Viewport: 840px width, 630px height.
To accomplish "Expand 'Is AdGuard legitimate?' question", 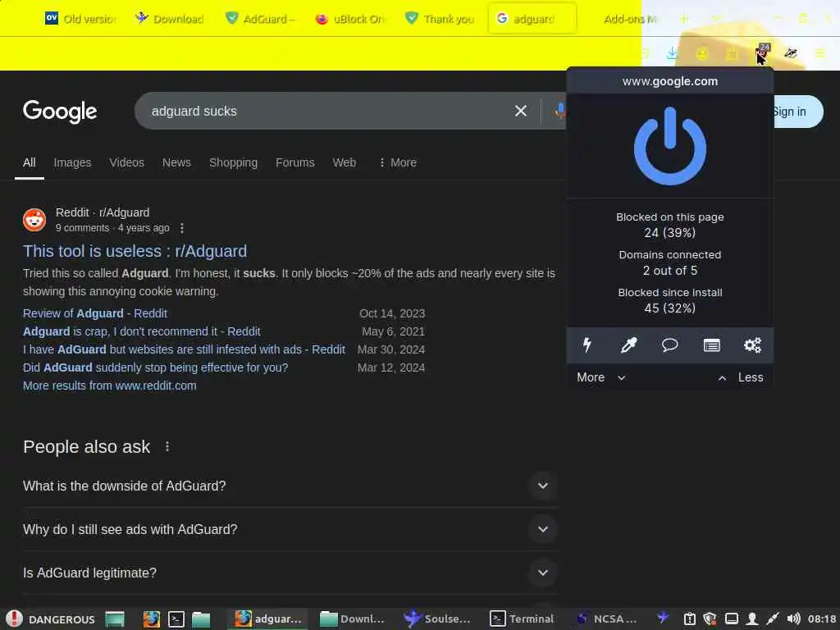I will 290,573.
